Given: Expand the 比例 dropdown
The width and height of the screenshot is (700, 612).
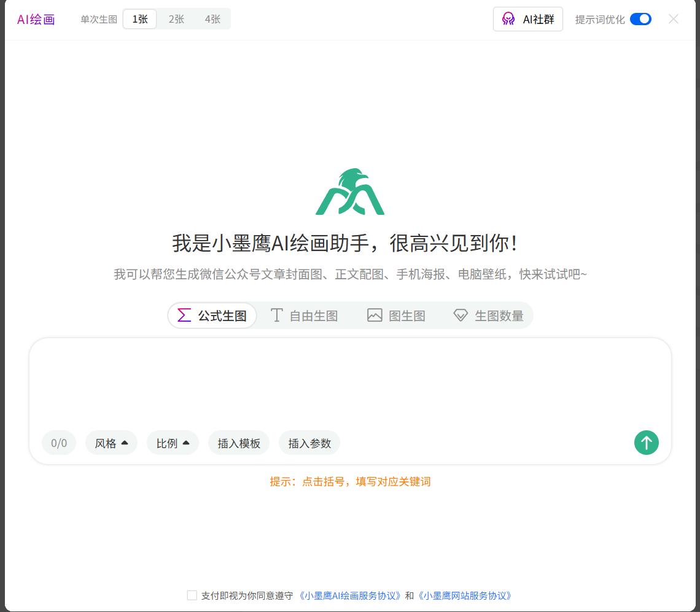Looking at the screenshot, I should [173, 443].
